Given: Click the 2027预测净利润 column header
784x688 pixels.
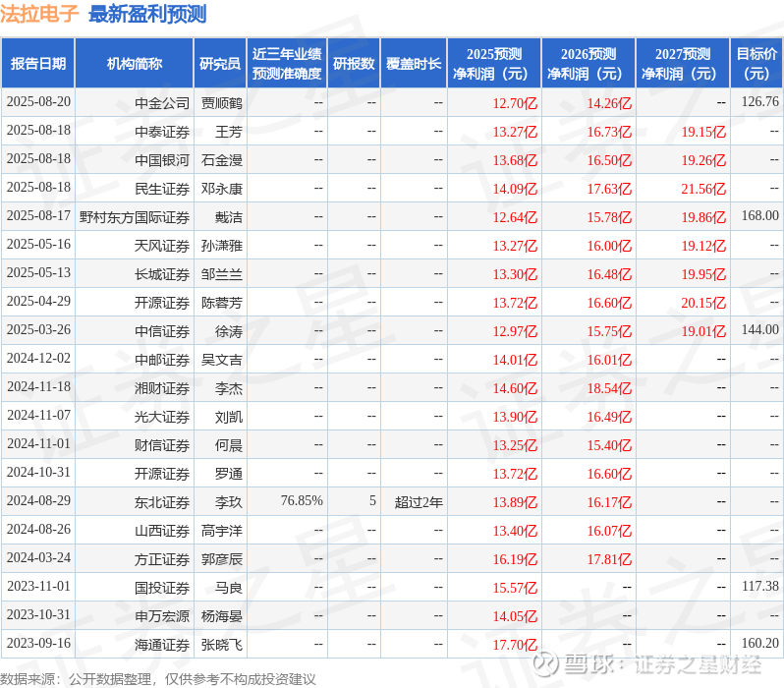Looking at the screenshot, I should click(683, 63).
